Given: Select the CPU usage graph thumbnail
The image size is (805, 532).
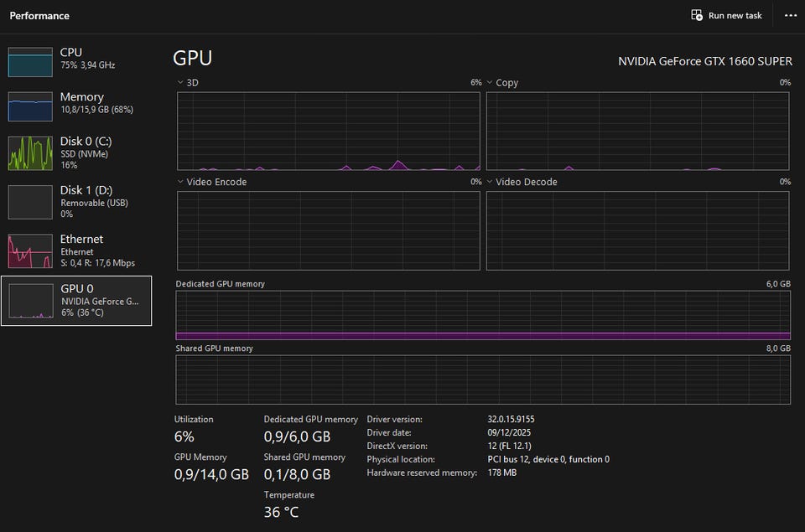Looking at the screenshot, I should tap(30, 62).
